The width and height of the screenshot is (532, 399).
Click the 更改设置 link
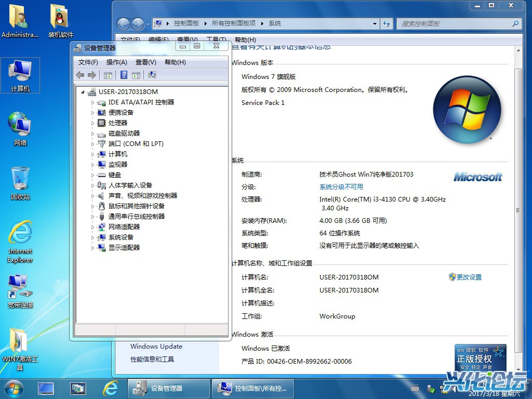[469, 277]
